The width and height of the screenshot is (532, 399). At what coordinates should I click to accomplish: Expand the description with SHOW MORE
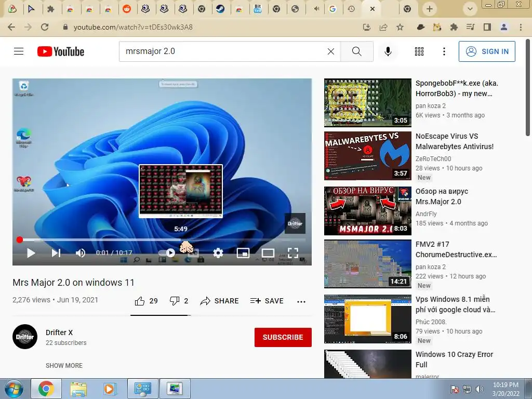point(64,365)
